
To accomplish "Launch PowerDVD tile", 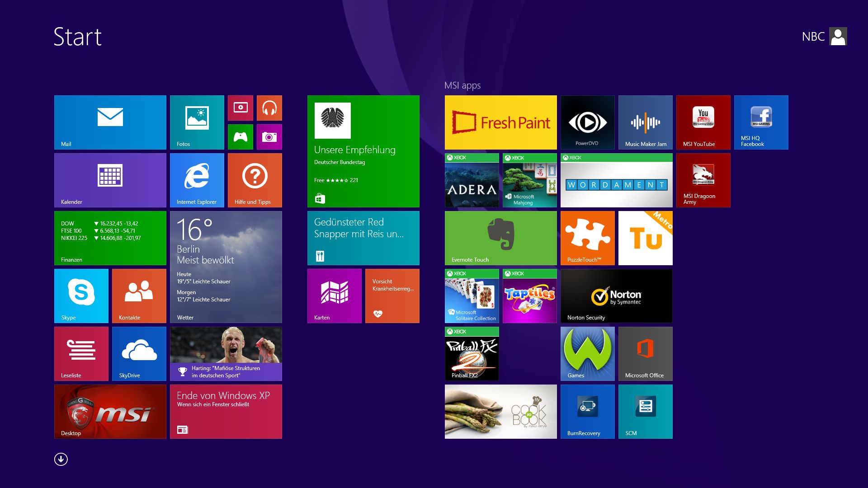I will tap(587, 122).
